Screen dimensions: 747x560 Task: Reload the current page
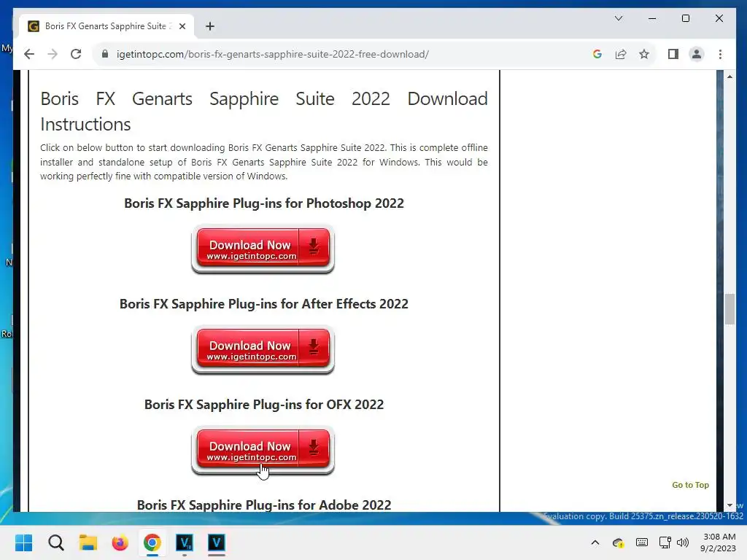coord(76,54)
